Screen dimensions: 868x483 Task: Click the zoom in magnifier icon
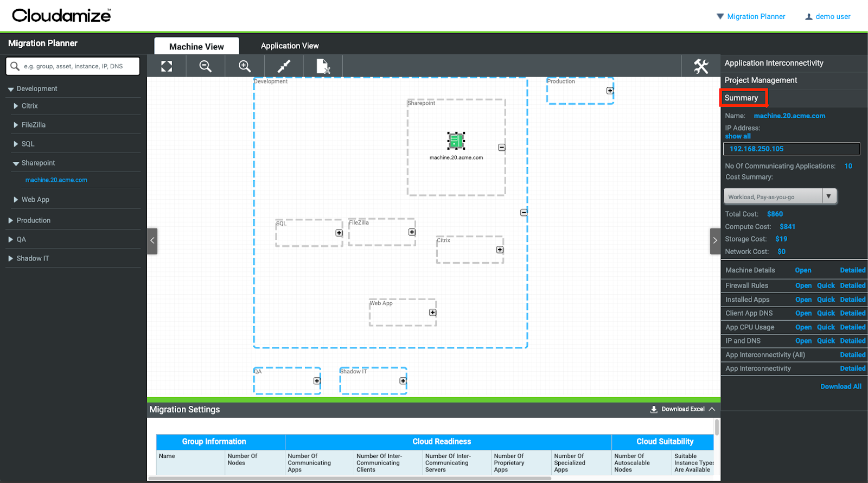245,66
